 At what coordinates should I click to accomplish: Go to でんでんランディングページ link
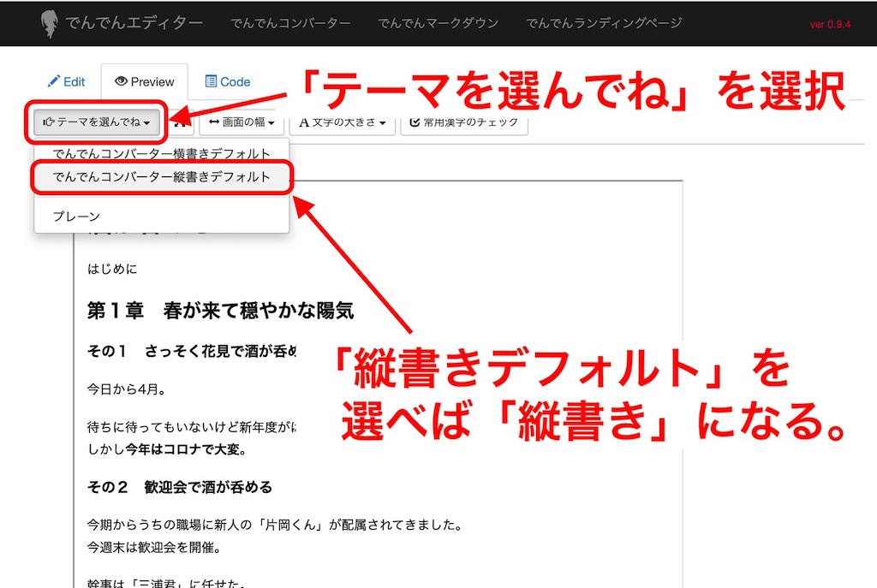point(604,23)
